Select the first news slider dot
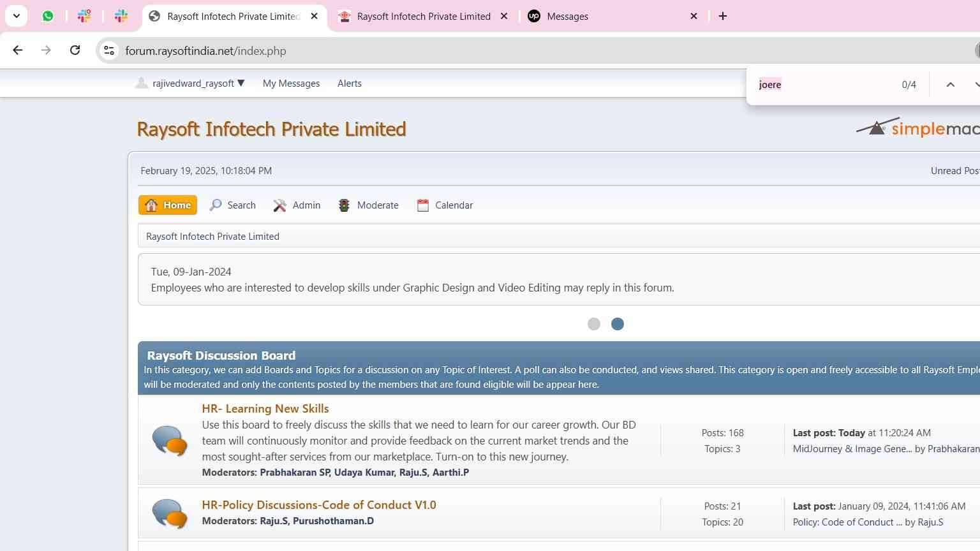 coord(594,324)
